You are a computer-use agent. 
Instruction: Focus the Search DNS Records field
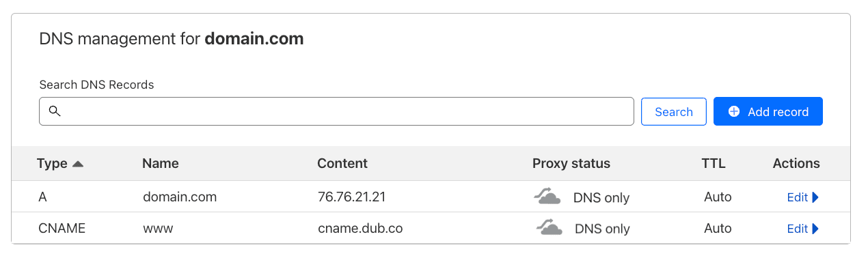[x=336, y=111]
